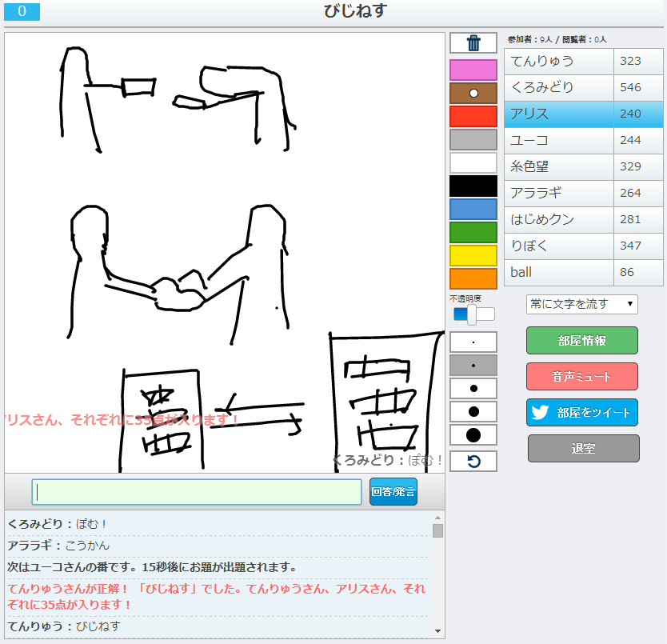The width and height of the screenshot is (667, 644).
Task: Click the green 部屋情報 button
Action: (x=582, y=341)
